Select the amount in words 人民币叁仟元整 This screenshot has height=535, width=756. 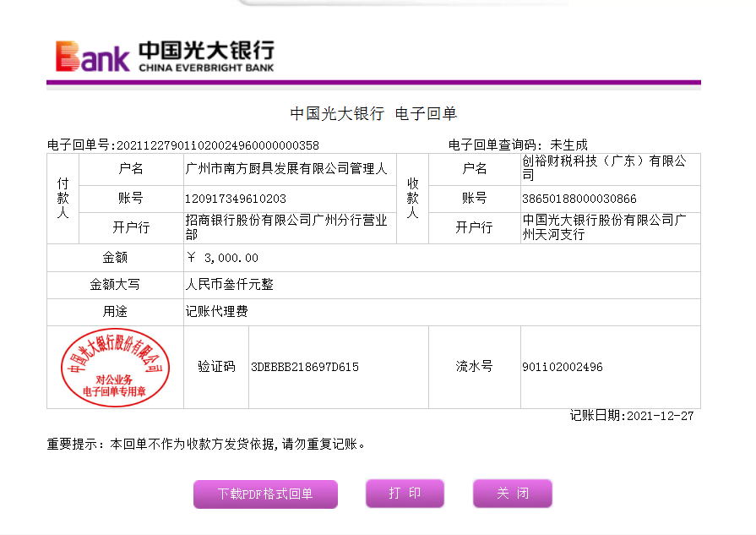[230, 285]
